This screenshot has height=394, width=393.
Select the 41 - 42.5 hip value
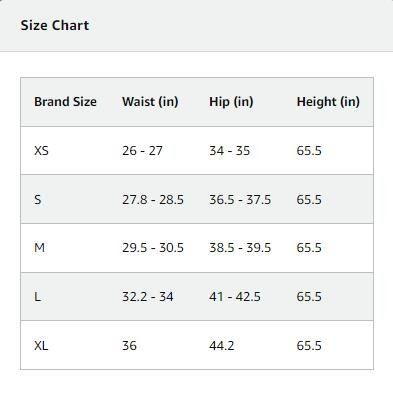pos(235,296)
